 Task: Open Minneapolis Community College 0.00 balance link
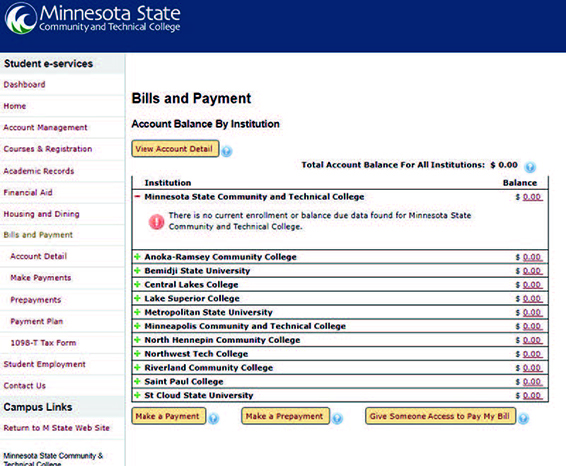point(532,326)
